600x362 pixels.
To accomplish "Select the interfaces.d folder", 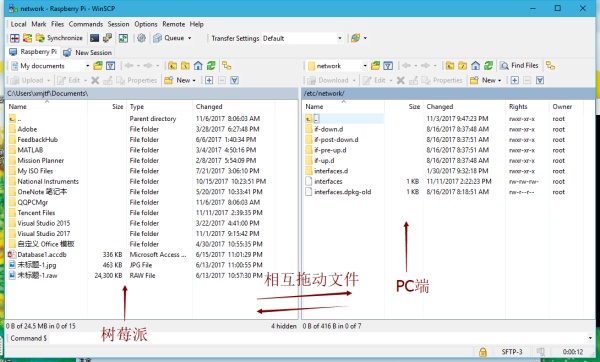I will point(331,171).
